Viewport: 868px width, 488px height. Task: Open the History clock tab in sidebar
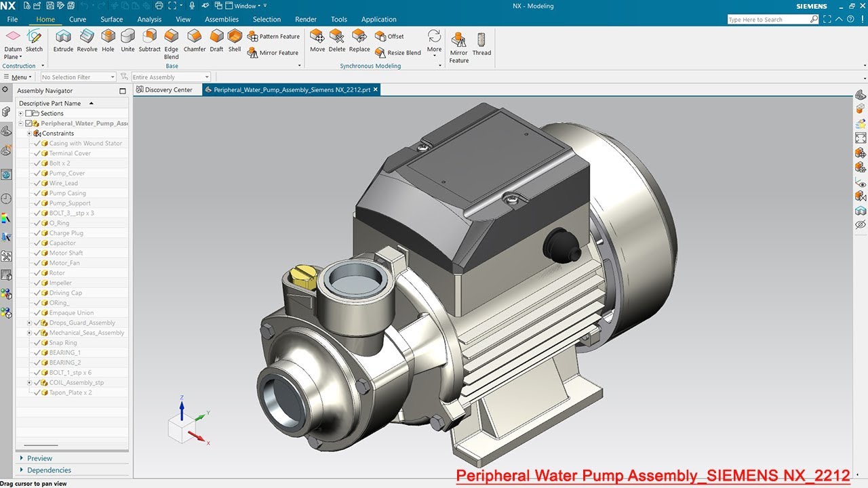pos(6,199)
